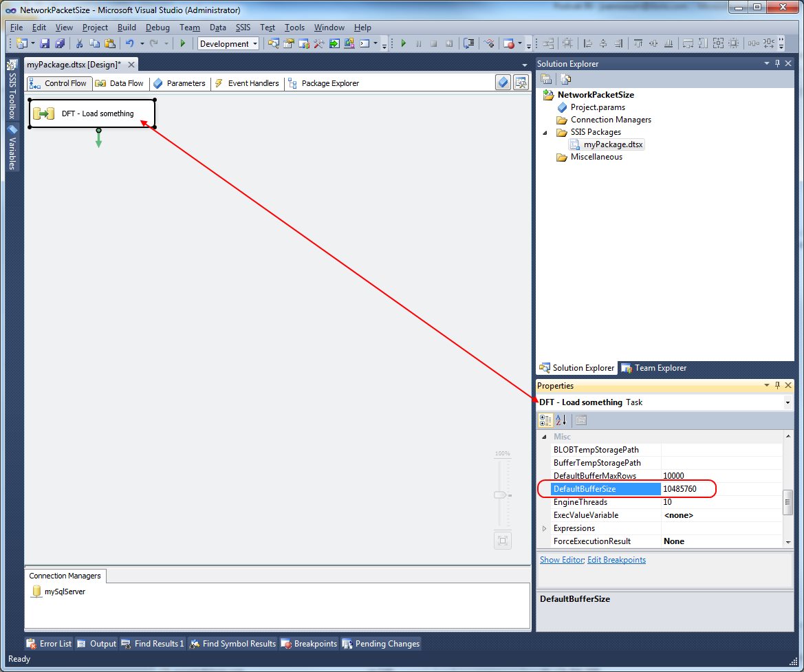
Task: Select the DefaultBufferSize value field
Action: 688,488
